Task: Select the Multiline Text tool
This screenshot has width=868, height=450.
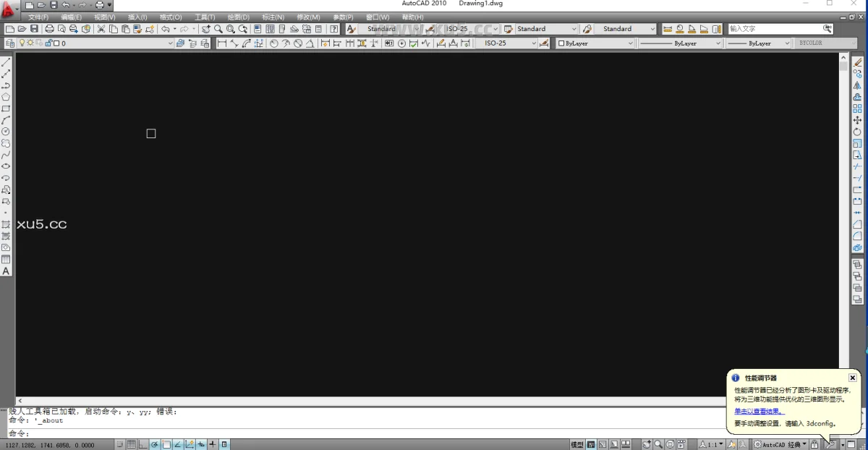Action: click(x=6, y=271)
